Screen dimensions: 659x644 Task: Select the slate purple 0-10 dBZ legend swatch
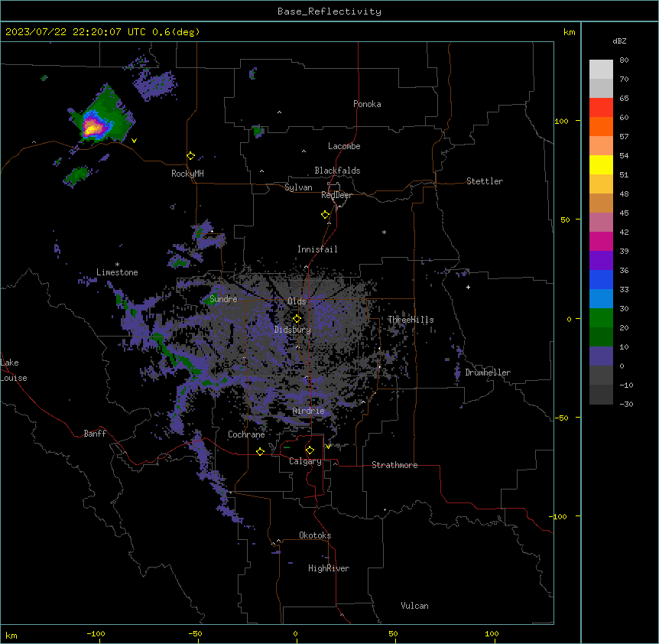601,356
